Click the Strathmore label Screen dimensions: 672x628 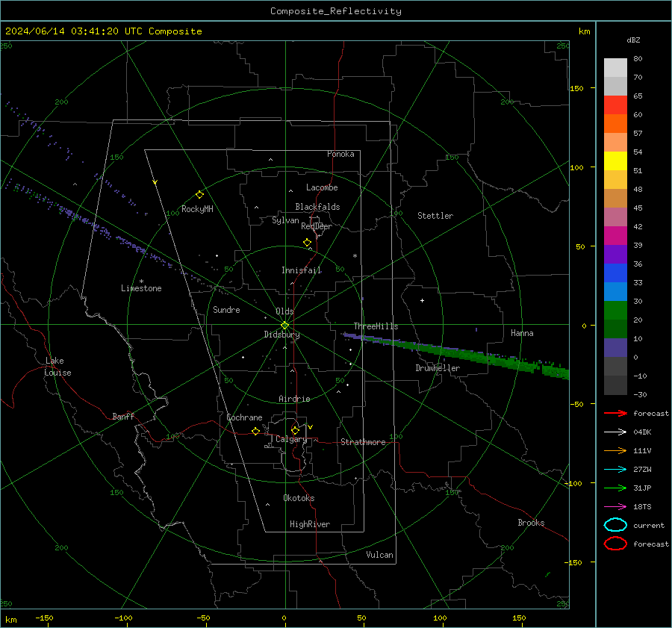[363, 442]
